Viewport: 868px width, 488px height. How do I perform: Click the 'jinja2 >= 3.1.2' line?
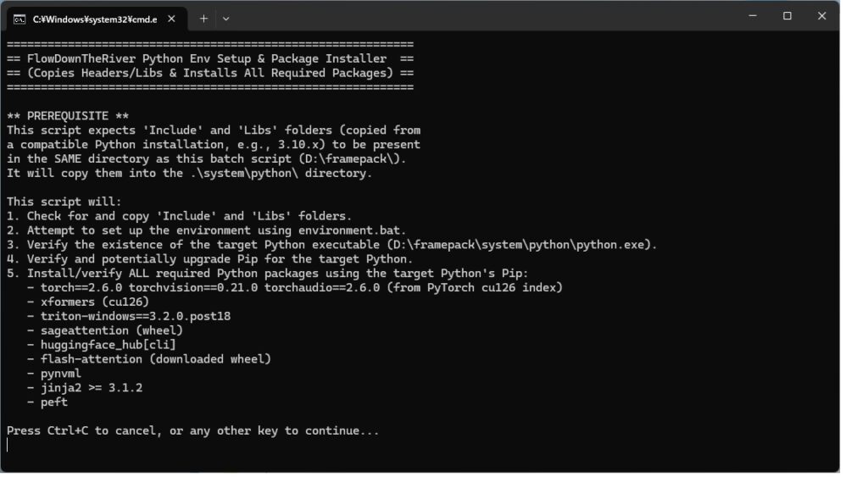(x=92, y=388)
